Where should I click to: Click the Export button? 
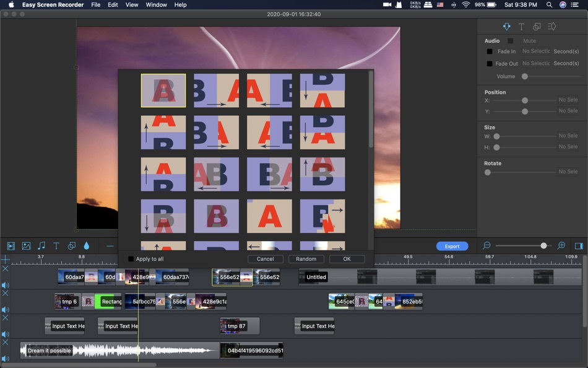coord(452,246)
